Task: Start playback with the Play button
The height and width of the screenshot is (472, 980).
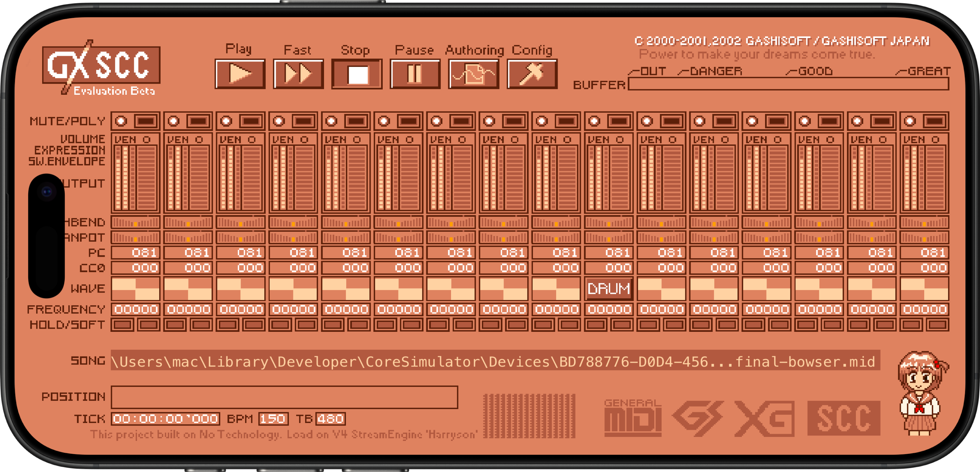Action: coord(240,74)
